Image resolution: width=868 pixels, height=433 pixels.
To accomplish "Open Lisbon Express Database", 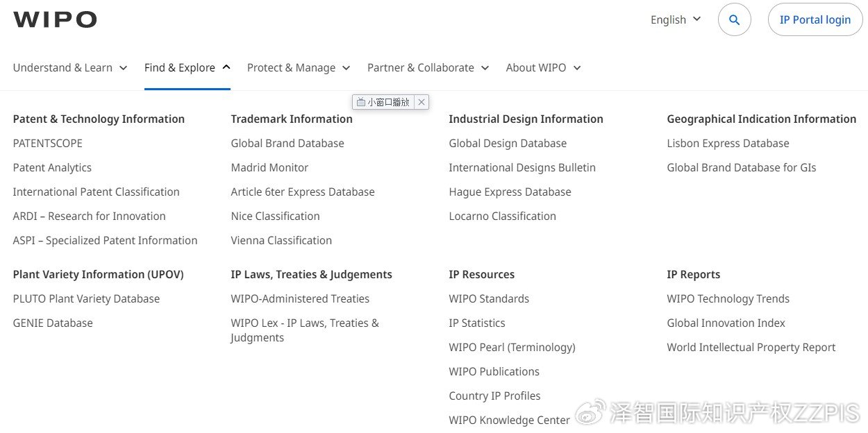I will (728, 143).
